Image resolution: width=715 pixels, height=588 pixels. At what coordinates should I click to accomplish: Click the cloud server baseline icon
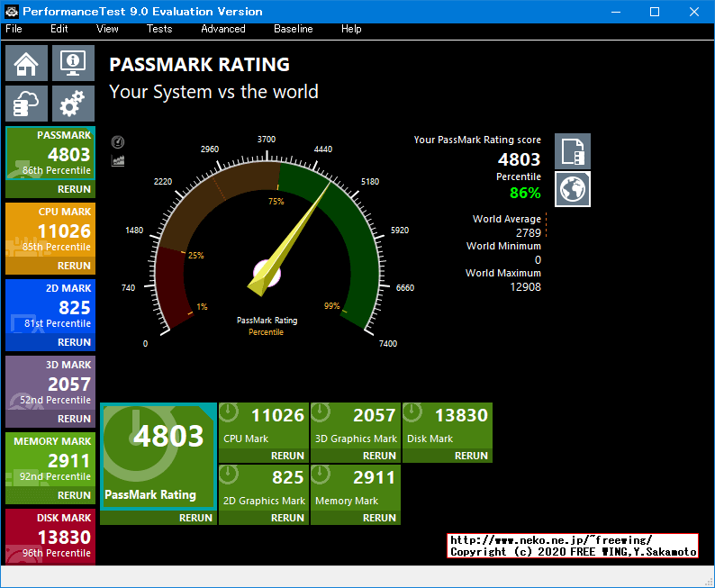(x=26, y=104)
